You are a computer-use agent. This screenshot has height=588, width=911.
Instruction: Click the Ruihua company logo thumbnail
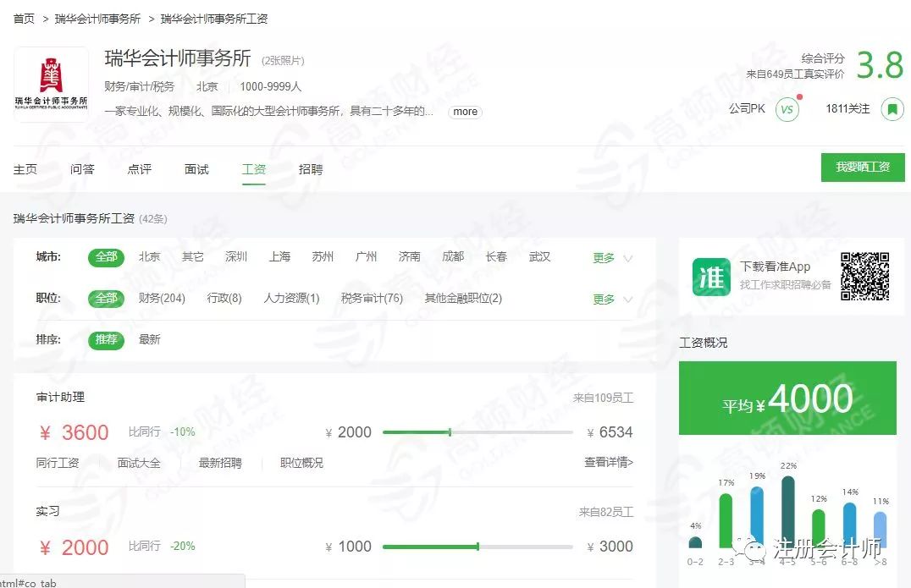tap(51, 84)
